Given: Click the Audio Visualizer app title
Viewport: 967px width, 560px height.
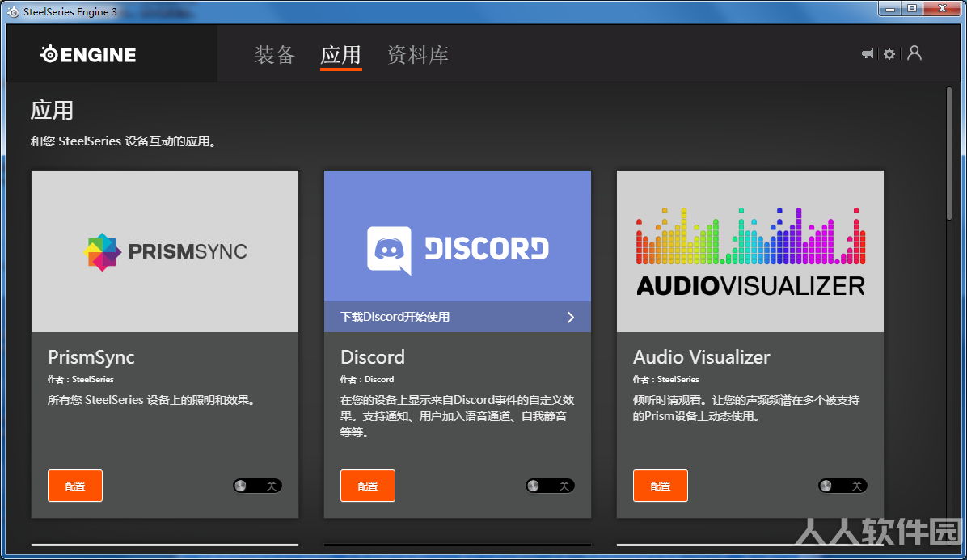Looking at the screenshot, I should (x=701, y=356).
